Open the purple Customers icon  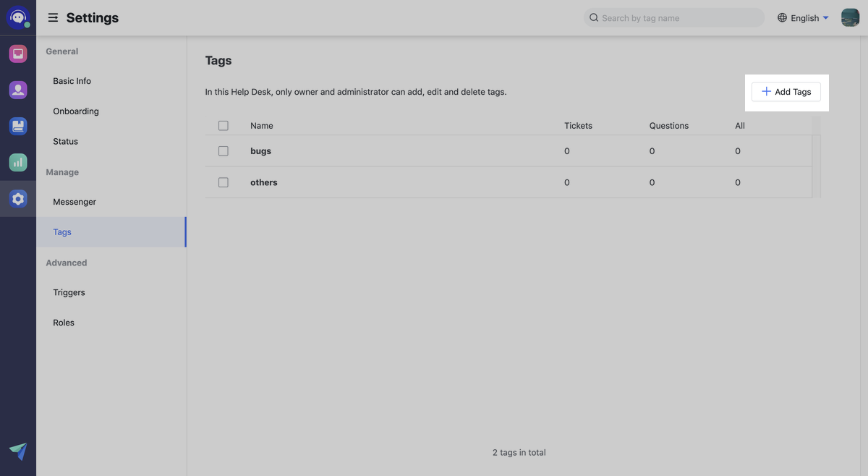pos(17,89)
